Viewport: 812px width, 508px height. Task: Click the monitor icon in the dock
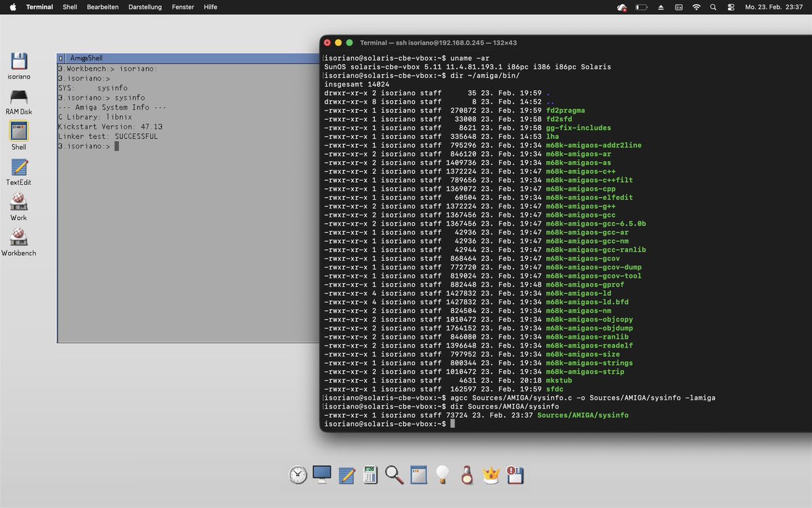(322, 475)
